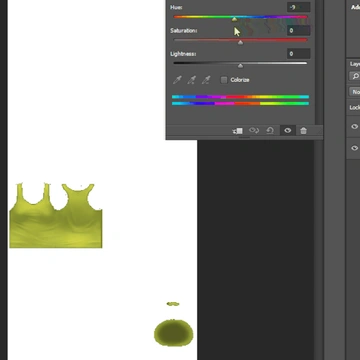
Task: Click the Lightness slider handle
Action: pos(240,66)
